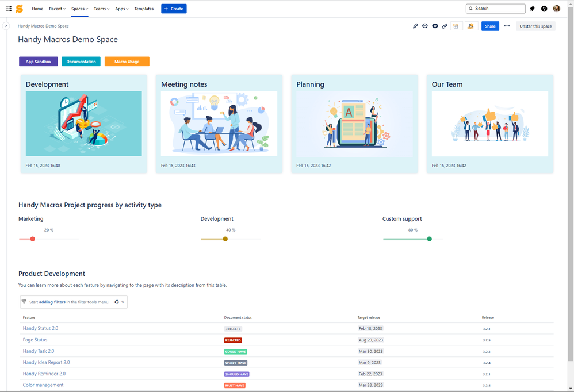Open the teal Documentation button
Image resolution: width=574 pixels, height=392 pixels.
pyautogui.click(x=81, y=62)
